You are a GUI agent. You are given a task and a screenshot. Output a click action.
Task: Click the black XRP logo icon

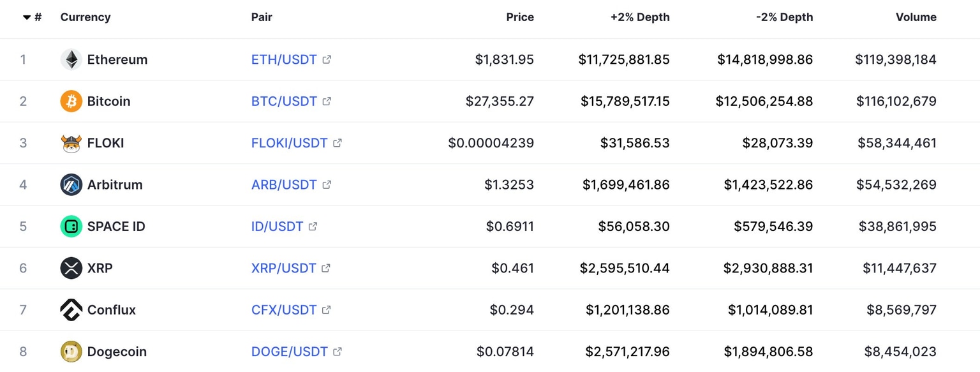click(x=71, y=268)
